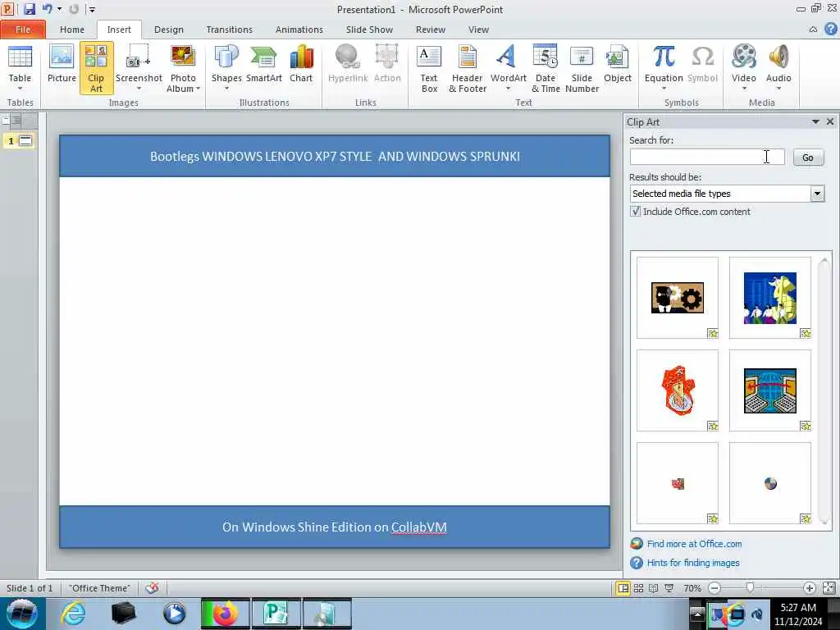The image size is (840, 630).
Task: Select the red hand clip art thumbnail
Action: 677,390
